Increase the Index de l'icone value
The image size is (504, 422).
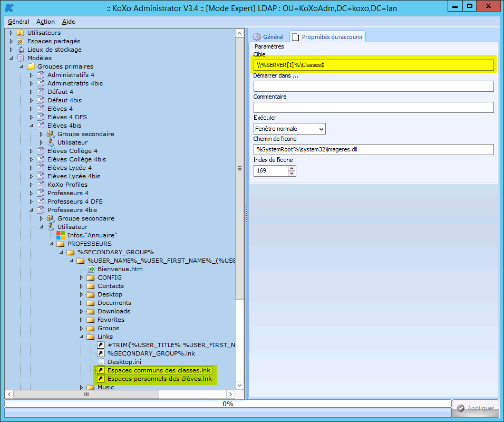tap(292, 168)
